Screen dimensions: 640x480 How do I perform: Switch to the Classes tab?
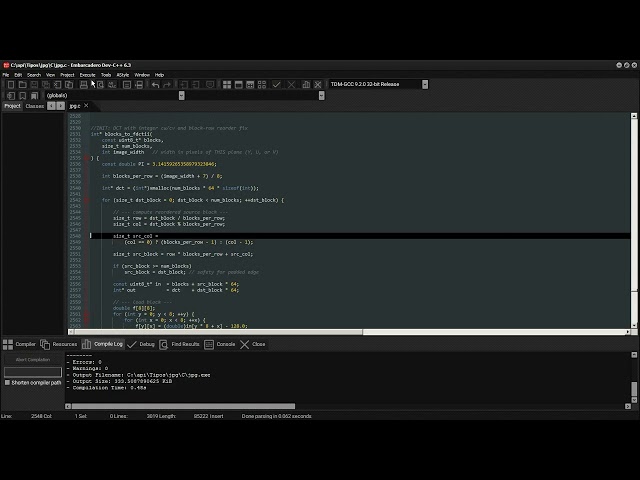[x=34, y=105]
